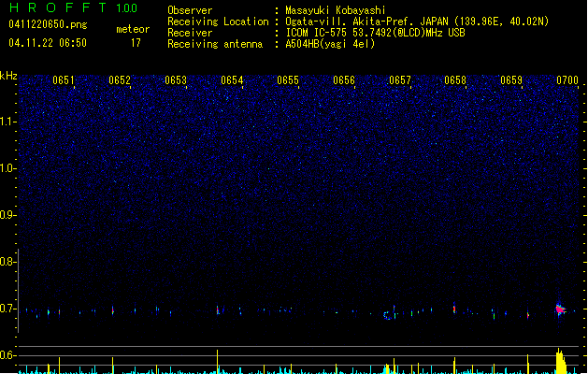The height and width of the screenshot is (374, 588).
Task: Select observer name Masayuki Kobayashi
Action: point(336,10)
